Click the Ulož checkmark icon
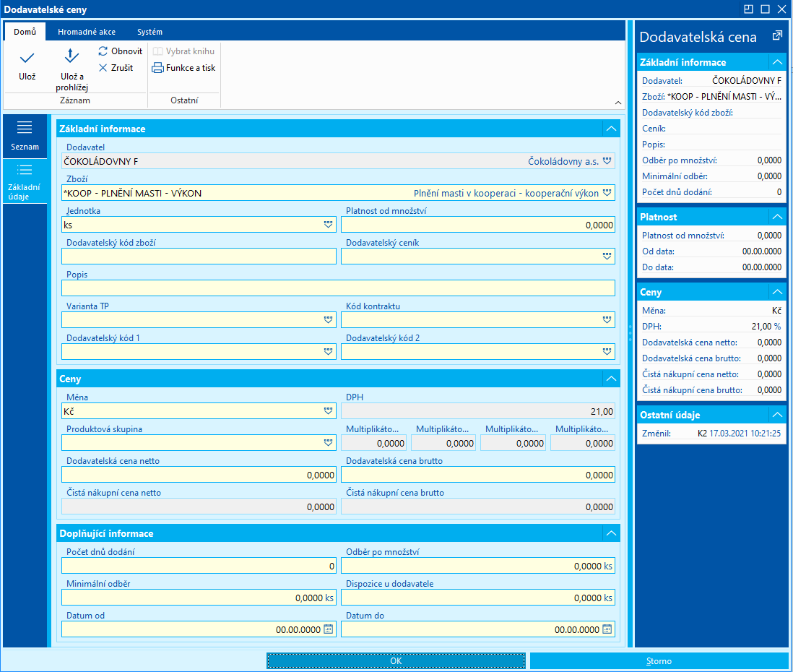This screenshot has width=793, height=672. pos(27,59)
